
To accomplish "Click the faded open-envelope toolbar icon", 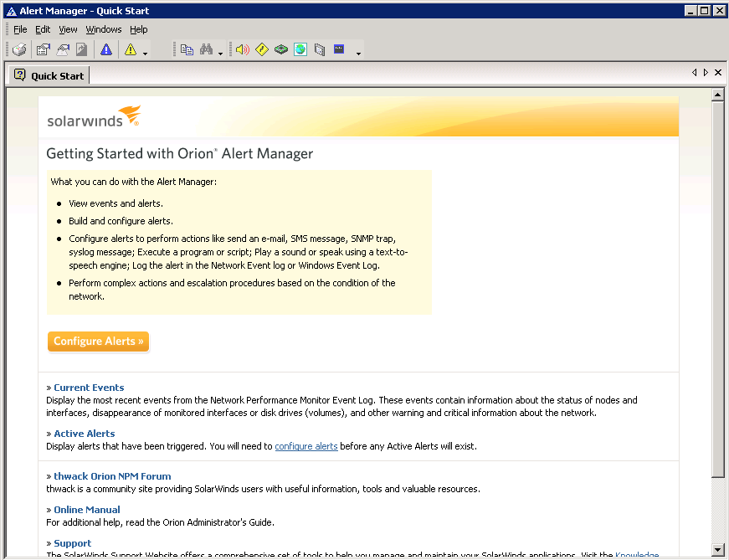I will (x=63, y=49).
